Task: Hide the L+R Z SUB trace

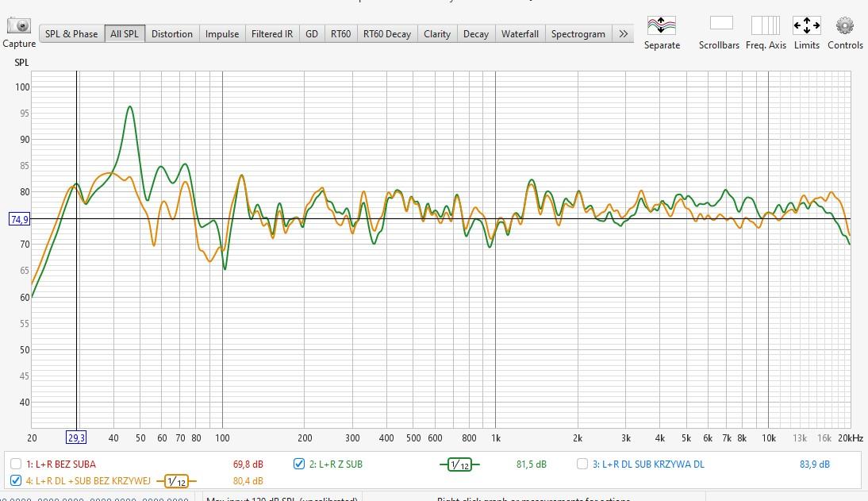Action: point(299,464)
